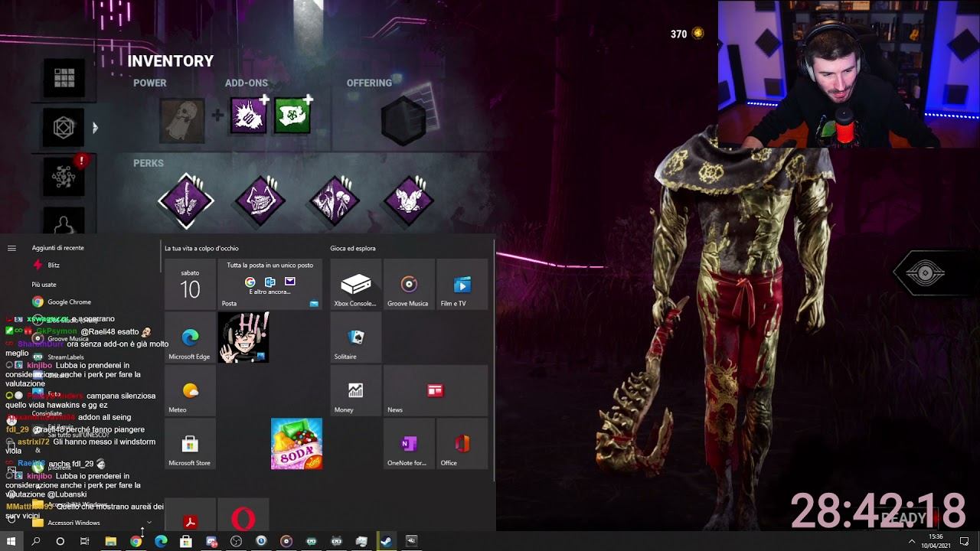The width and height of the screenshot is (980, 551).
Task: Select the third perk diamond
Action: (x=334, y=201)
